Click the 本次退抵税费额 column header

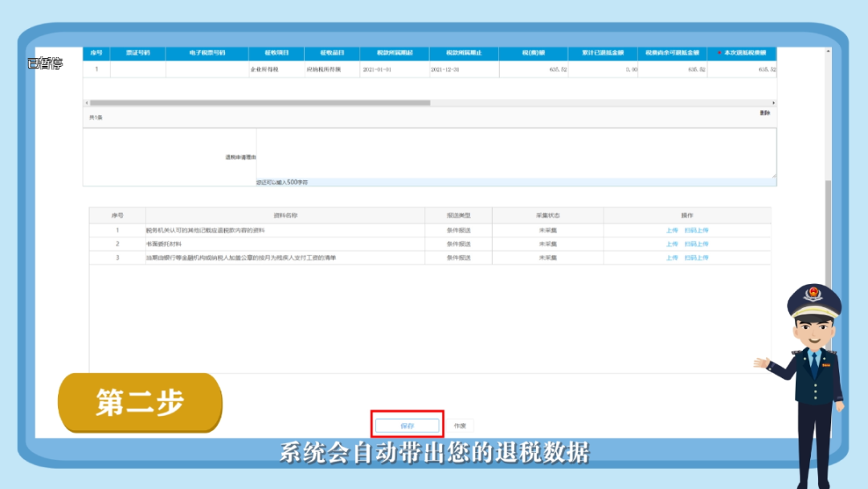tap(742, 53)
